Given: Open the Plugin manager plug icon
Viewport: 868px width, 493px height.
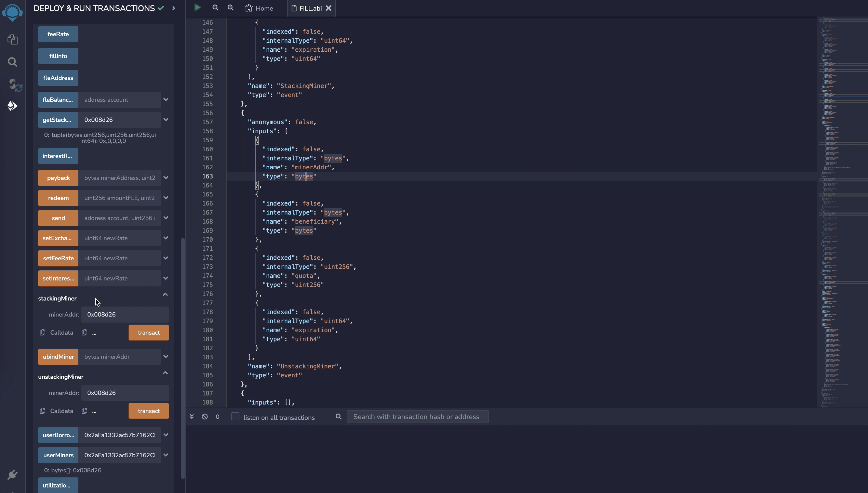Looking at the screenshot, I should (12, 474).
